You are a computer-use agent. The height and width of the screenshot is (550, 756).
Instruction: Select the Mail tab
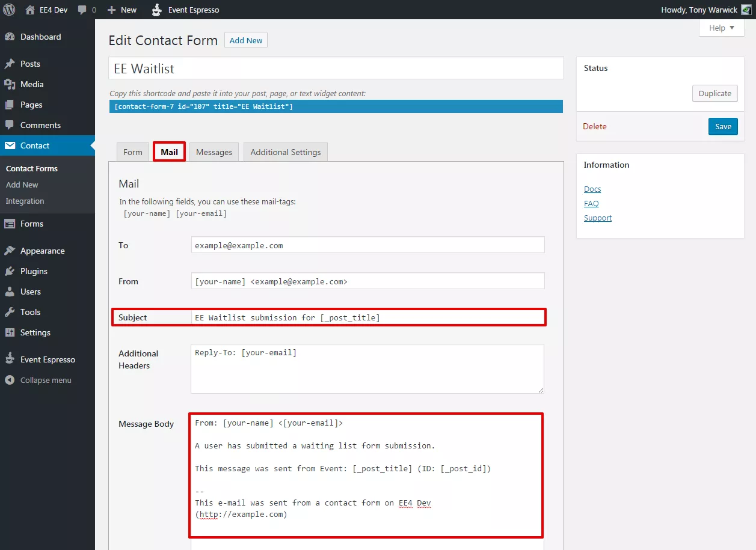click(170, 152)
